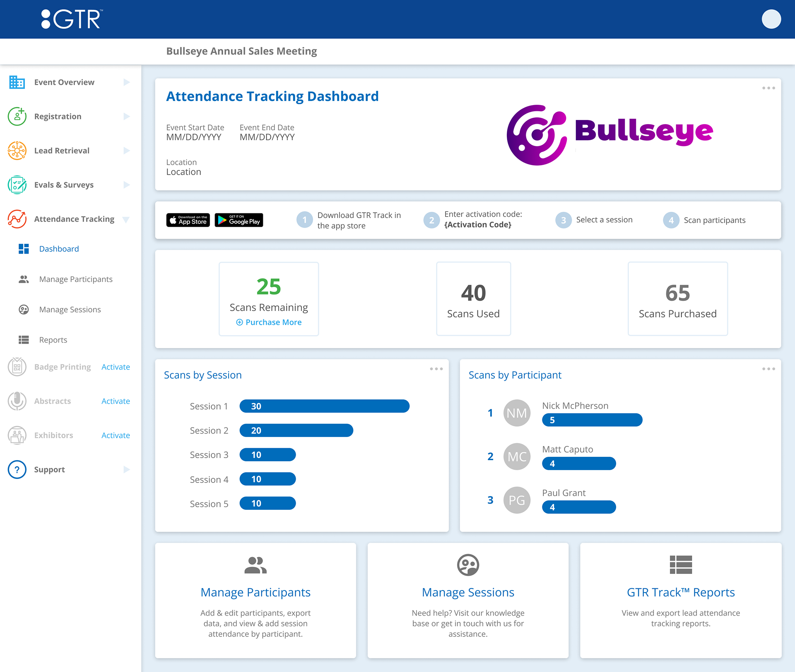Click the Bullseye company logo
Screen dimensions: 795x672
[609, 135]
